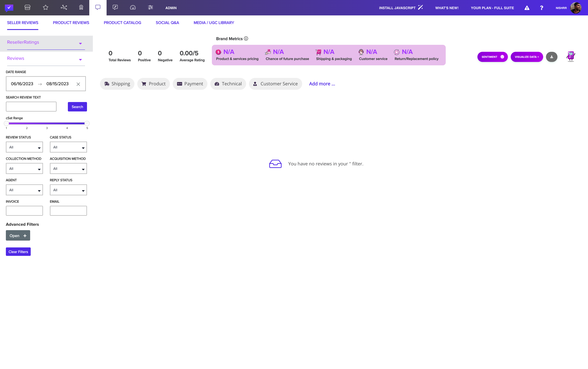588x369 pixels.
Task: Click the cSat Range left slider handle
Action: (x=7, y=123)
